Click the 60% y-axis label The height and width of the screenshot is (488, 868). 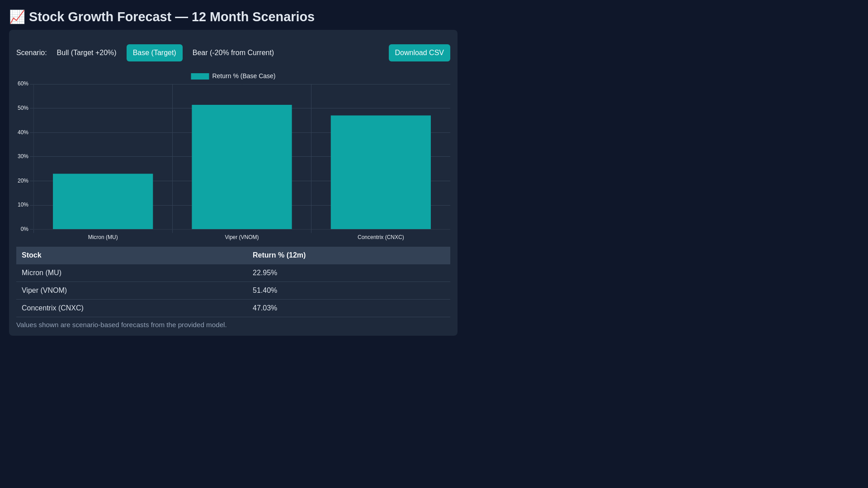pyautogui.click(x=23, y=84)
